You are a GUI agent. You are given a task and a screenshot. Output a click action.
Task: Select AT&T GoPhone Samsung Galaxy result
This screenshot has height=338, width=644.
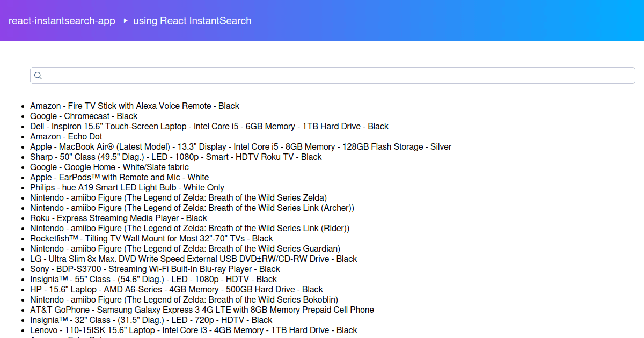click(202, 310)
